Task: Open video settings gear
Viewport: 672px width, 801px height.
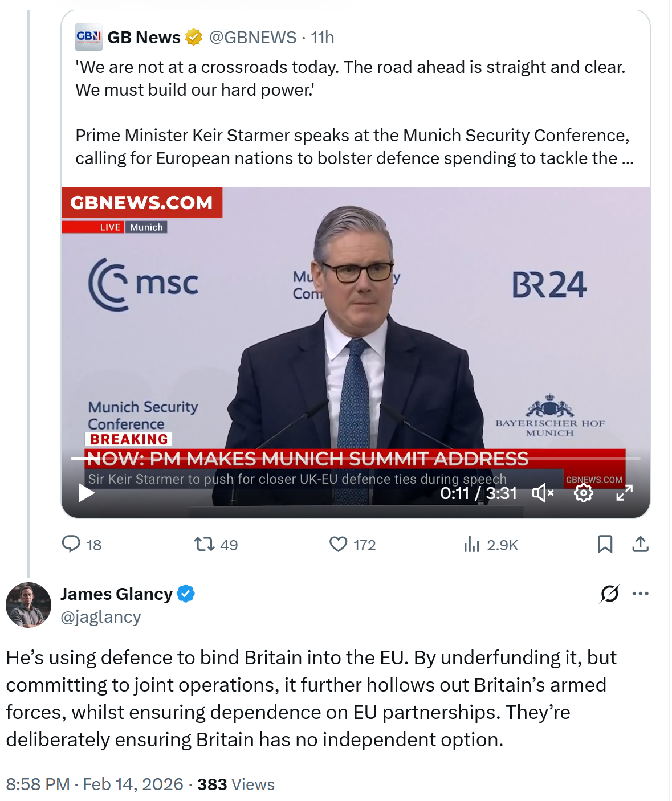Action: coord(583,493)
